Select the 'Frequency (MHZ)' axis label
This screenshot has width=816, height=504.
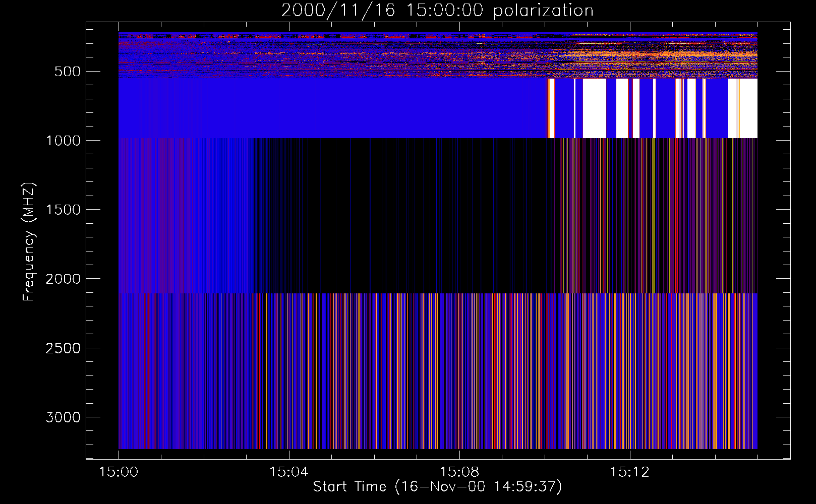[29, 241]
